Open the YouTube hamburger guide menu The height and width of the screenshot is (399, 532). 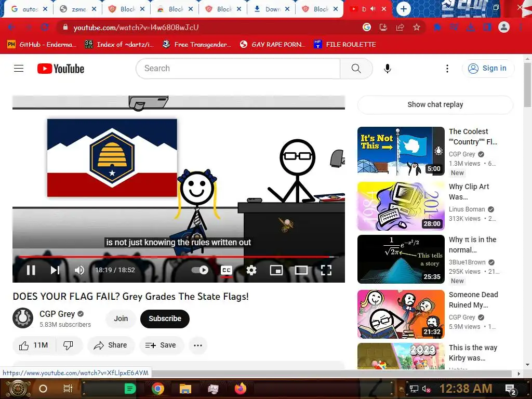19,69
